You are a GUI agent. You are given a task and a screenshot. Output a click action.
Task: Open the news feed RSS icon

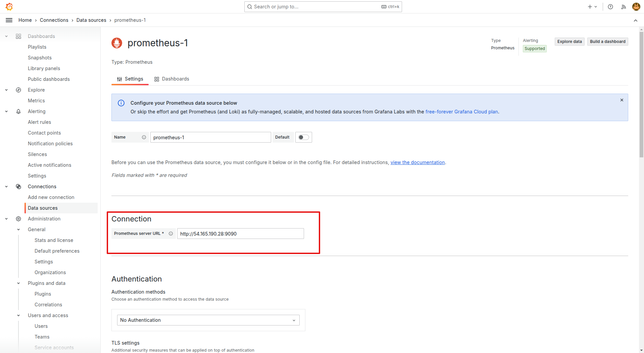point(624,7)
